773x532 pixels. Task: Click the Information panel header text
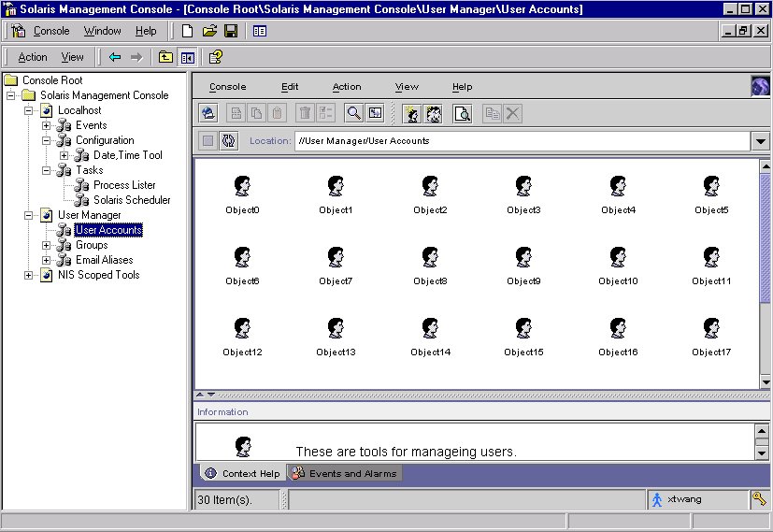click(x=222, y=412)
